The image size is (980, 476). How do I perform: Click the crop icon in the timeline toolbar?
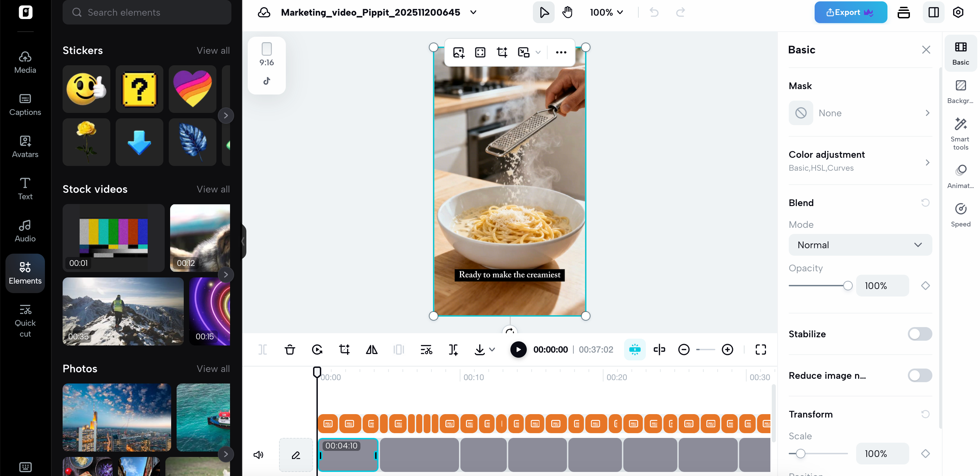coord(344,350)
